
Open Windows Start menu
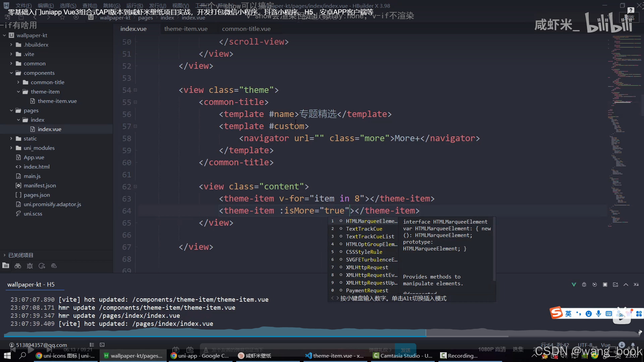7,356
